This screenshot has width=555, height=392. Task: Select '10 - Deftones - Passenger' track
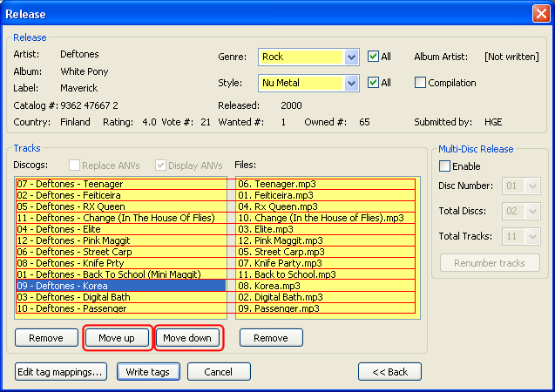click(x=121, y=308)
